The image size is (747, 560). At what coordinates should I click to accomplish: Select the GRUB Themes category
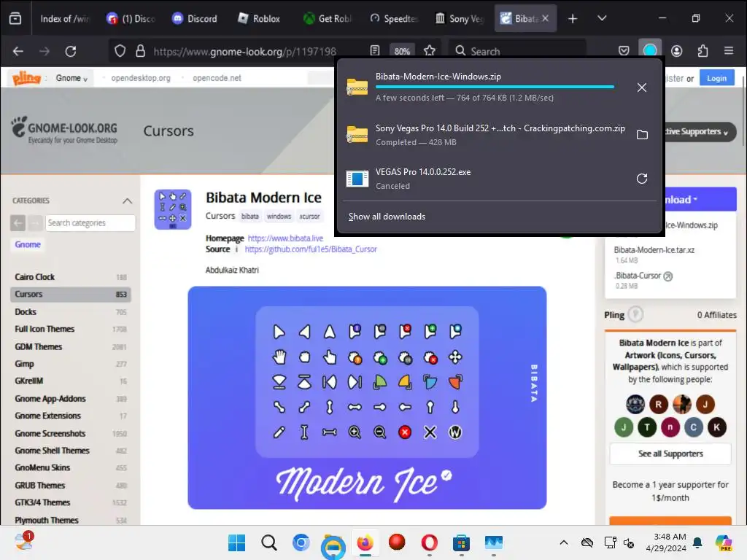pos(40,485)
